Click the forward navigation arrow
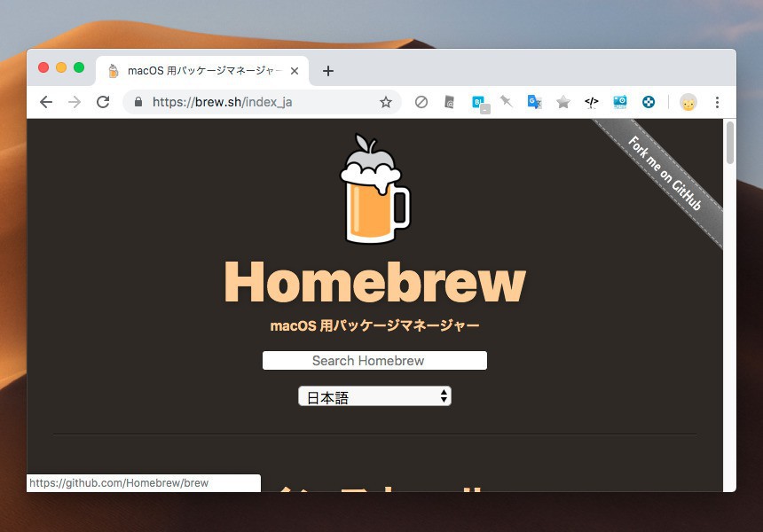This screenshot has height=532, width=763. [75, 102]
